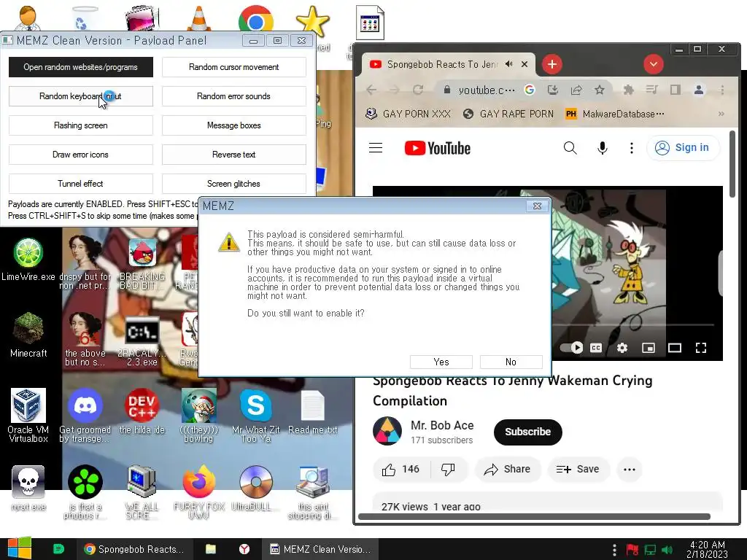Open YouTube settings three-dot menu

[632, 148]
